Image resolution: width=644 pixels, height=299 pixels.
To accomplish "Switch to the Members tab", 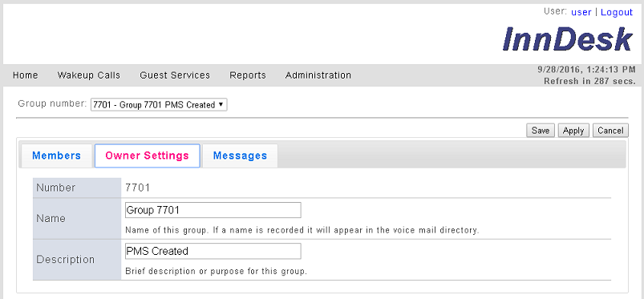I will [57, 156].
